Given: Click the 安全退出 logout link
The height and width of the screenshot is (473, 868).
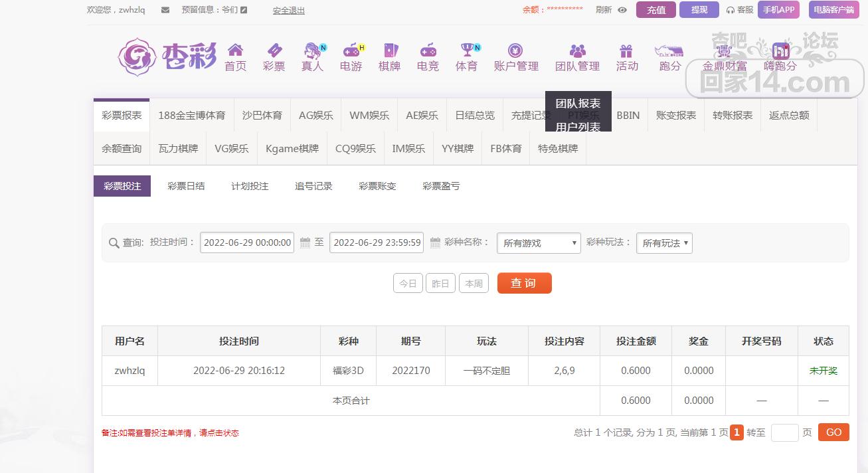Looking at the screenshot, I should point(289,11).
